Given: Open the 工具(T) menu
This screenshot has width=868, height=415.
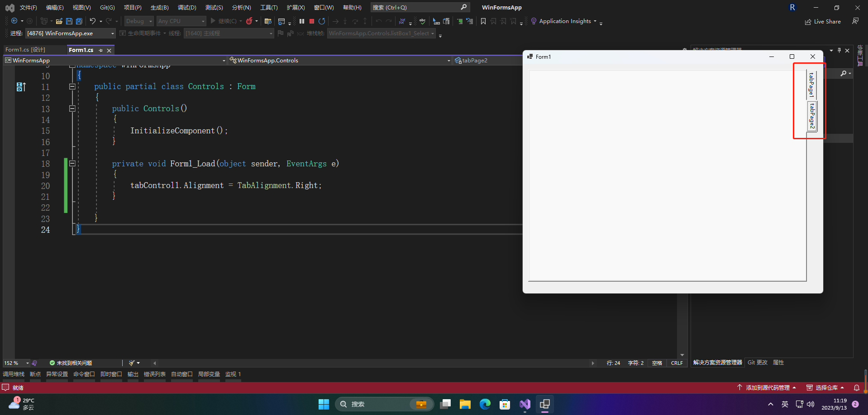Looking at the screenshot, I should [x=269, y=7].
